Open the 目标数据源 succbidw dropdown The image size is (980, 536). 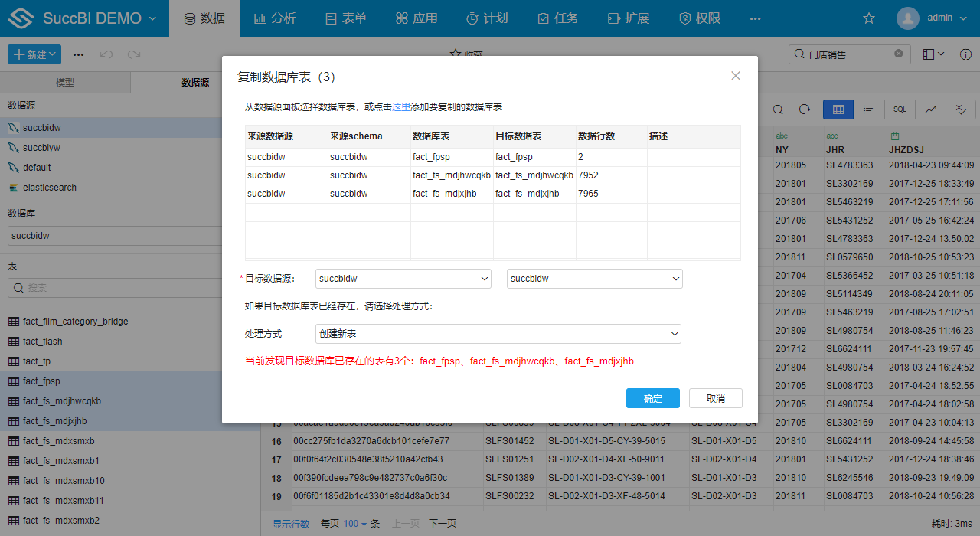[x=403, y=279]
